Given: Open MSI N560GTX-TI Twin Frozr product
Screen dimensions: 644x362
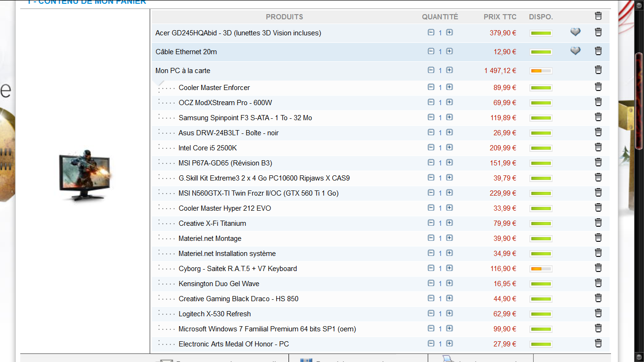Looking at the screenshot, I should [x=258, y=193].
